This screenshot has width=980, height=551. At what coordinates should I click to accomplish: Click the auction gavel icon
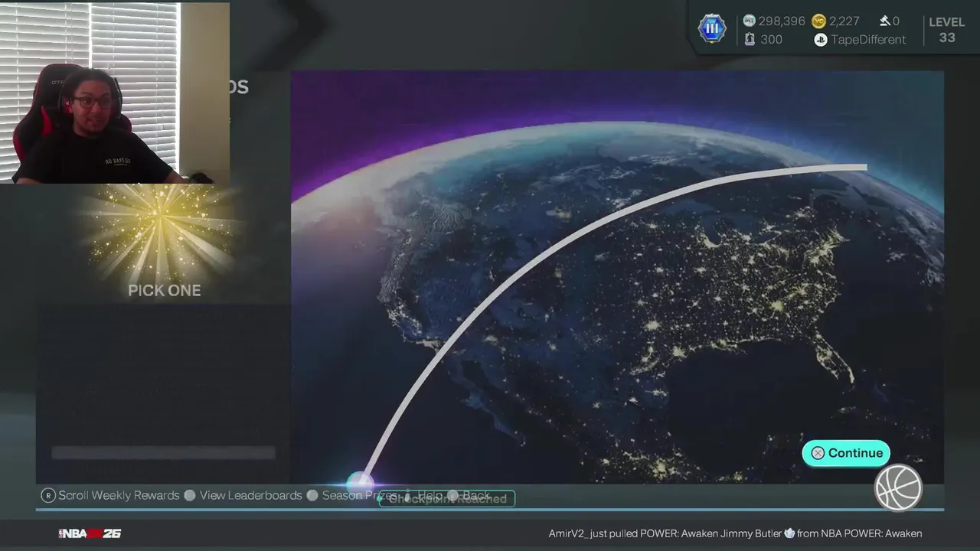[x=884, y=21]
